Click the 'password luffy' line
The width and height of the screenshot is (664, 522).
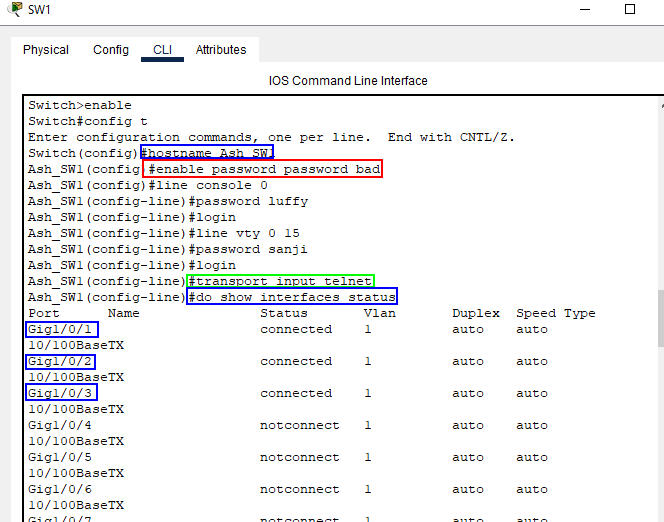tap(252, 201)
